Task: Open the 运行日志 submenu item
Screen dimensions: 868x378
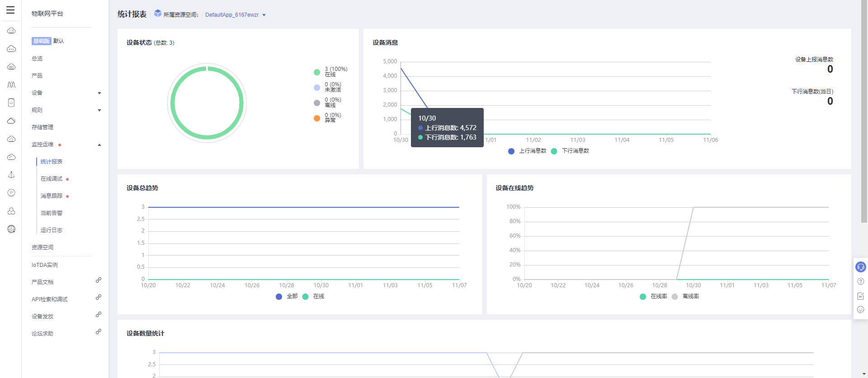Action: click(x=52, y=230)
